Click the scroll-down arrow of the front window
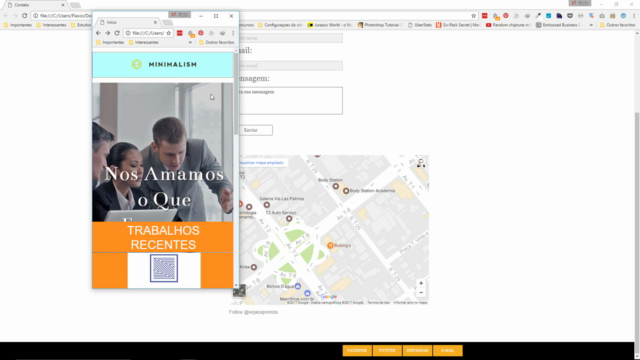Image resolution: width=640 pixels, height=360 pixels. pos(236,285)
